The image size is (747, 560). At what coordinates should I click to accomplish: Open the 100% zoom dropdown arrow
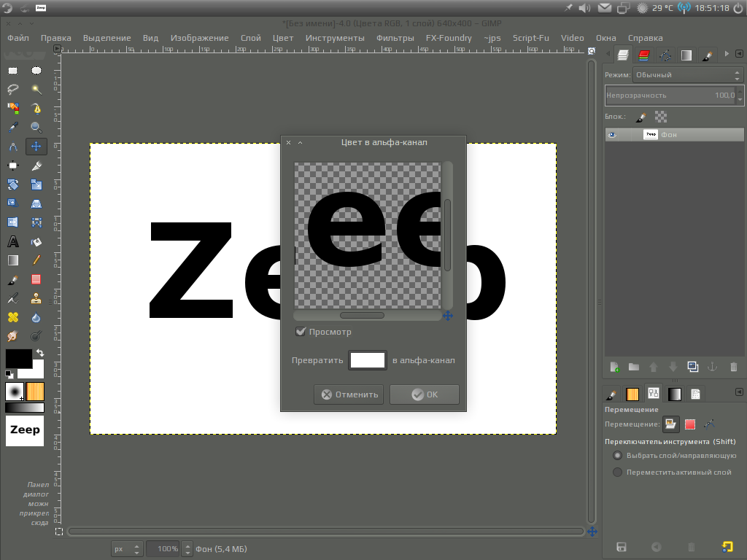[187, 549]
